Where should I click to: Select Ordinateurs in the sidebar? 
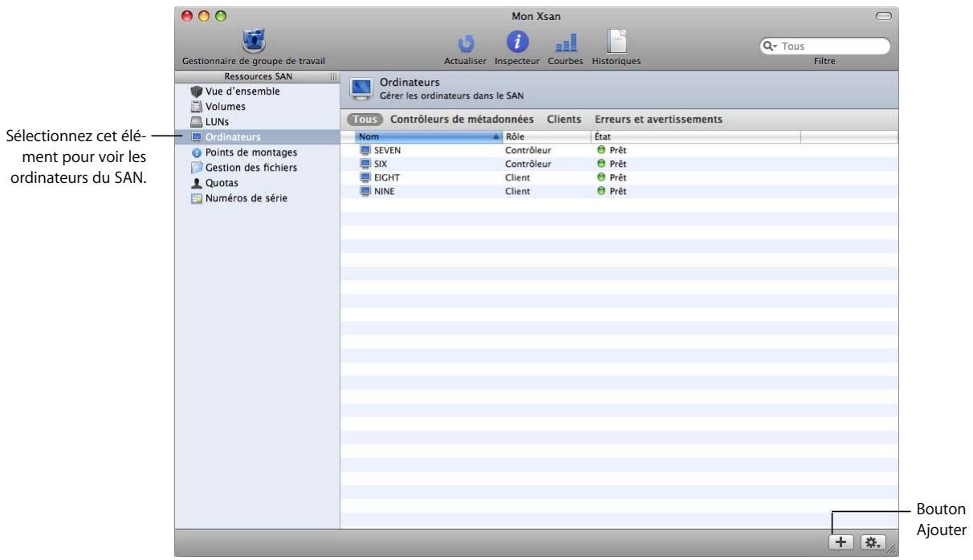pos(257,136)
